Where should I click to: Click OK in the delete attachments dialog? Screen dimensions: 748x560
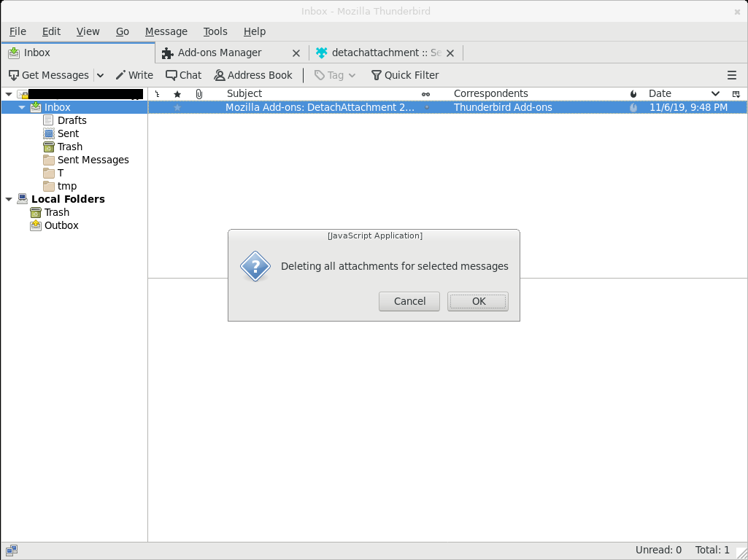tap(477, 301)
